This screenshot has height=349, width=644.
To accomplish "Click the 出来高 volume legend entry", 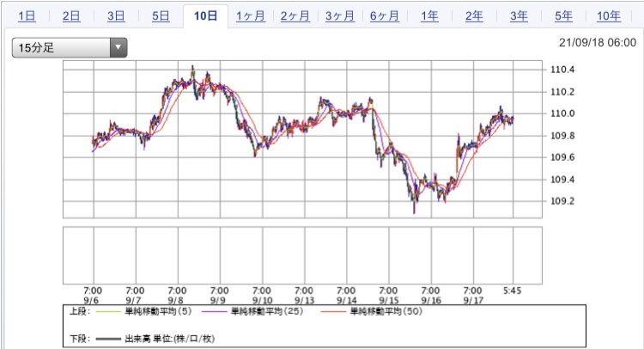I will (170, 340).
